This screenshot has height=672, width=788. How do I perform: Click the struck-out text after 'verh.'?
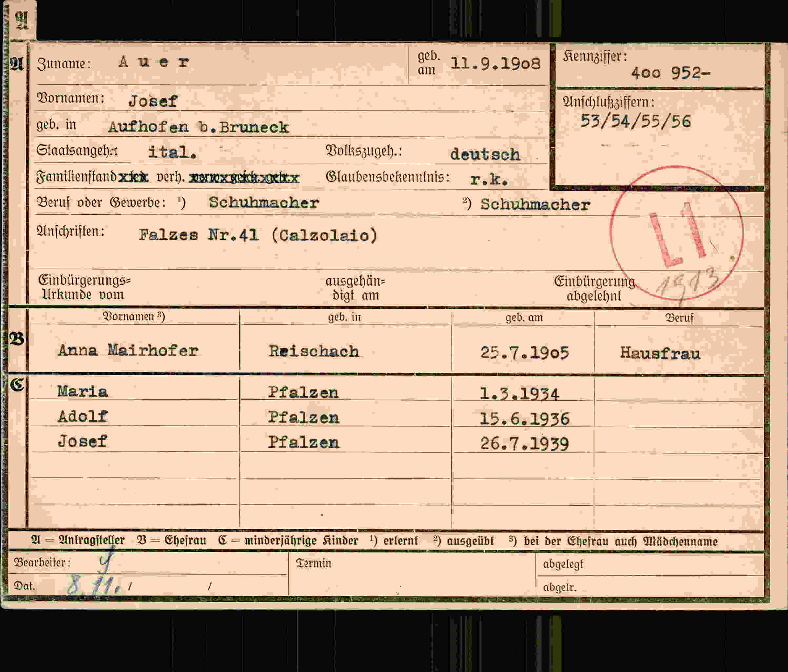pyautogui.click(x=244, y=178)
